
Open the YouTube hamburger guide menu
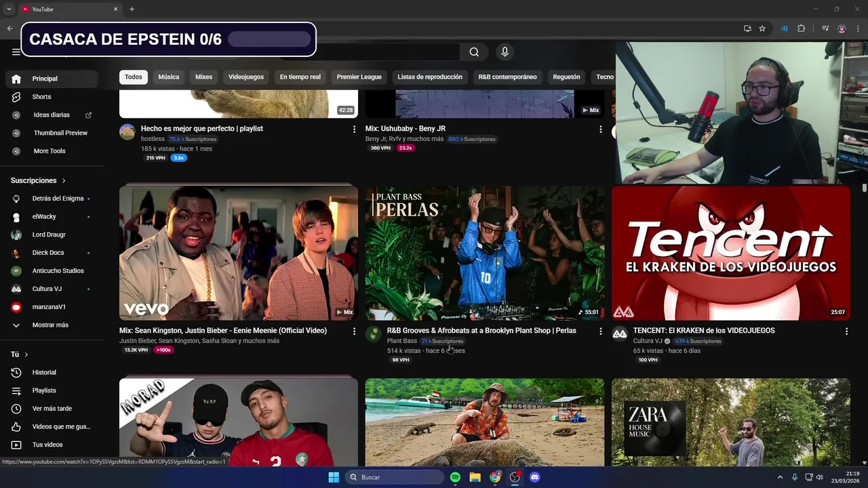click(x=16, y=52)
